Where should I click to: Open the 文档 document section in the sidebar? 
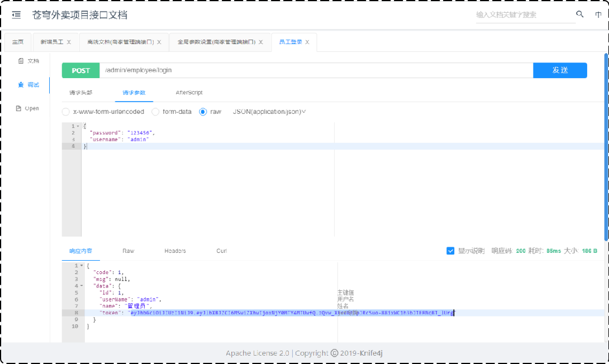28,60
